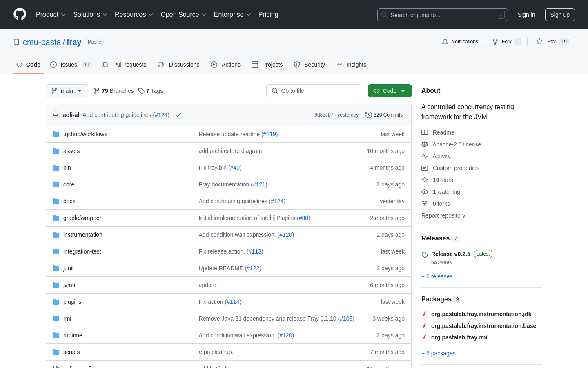Open the docs folder

69,201
